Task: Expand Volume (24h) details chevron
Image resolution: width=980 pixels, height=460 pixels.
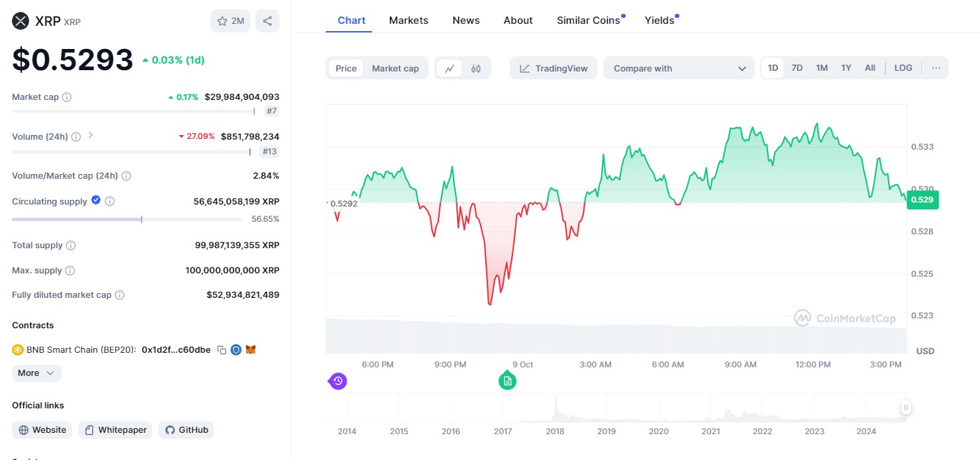Action: coord(91,136)
